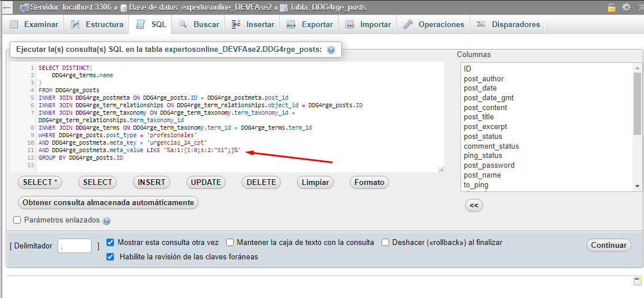Image resolution: width=644 pixels, height=298 pixels.
Task: Open help icon beside Parámetros enlazados
Action: pos(106,221)
